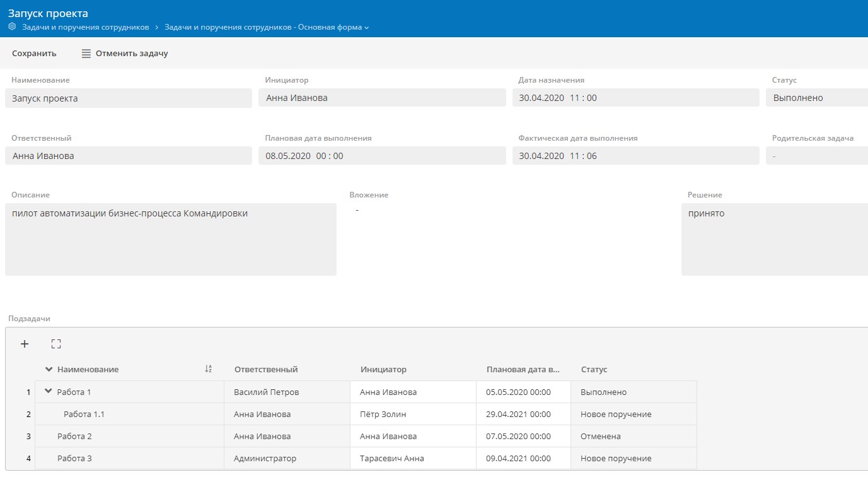Viewport: 868px width, 477px height.
Task: Collapse all rows via Наименование header chevron
Action: pos(49,369)
